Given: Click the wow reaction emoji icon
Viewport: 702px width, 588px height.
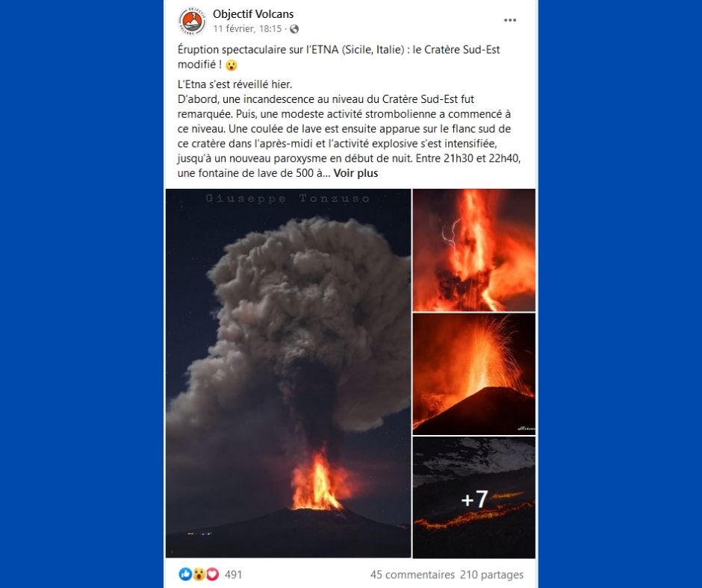Looking at the screenshot, I should point(199,574).
